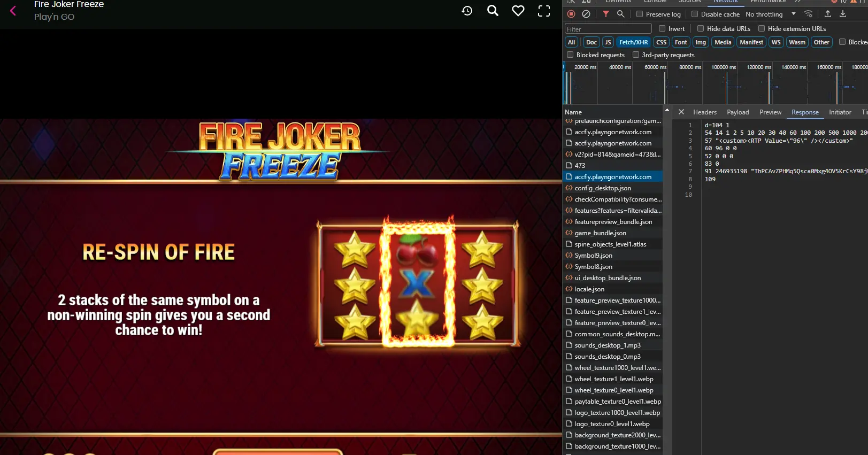
Task: Select sounds_desktop_1.mp3 request
Action: (613, 345)
